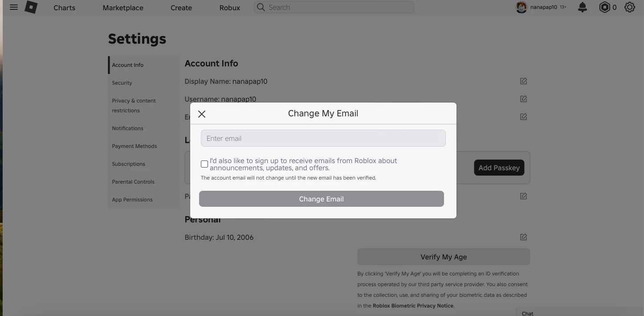Click the Add Passkey button

pyautogui.click(x=499, y=168)
